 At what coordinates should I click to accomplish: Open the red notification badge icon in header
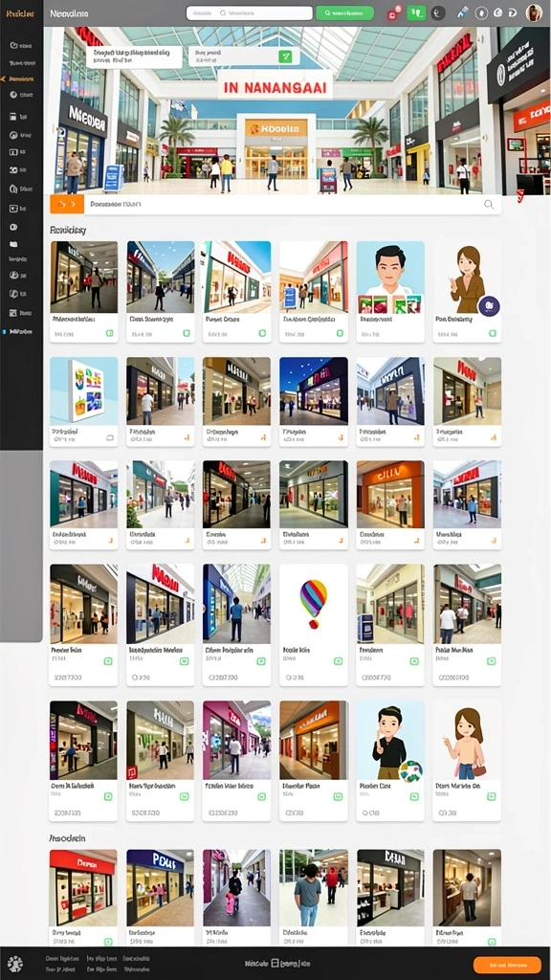tap(393, 12)
